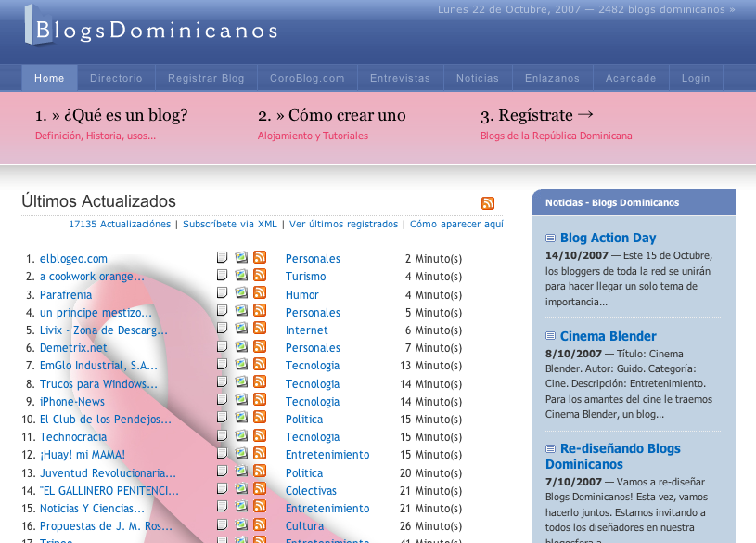
Task: Open the Entrevistas tab
Action: [400, 78]
